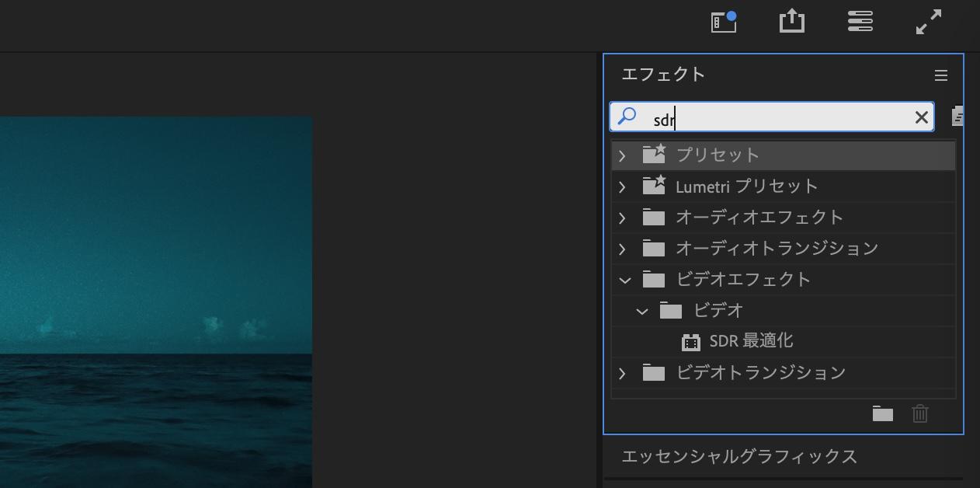Expand the オーディオトランジション folder
The width and height of the screenshot is (980, 488).
pyautogui.click(x=622, y=249)
